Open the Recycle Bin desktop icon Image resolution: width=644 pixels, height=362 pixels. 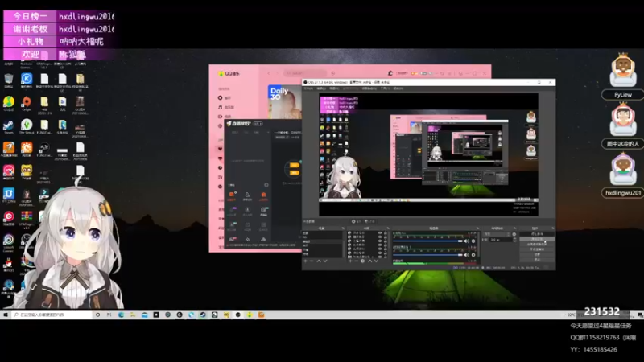(9, 79)
